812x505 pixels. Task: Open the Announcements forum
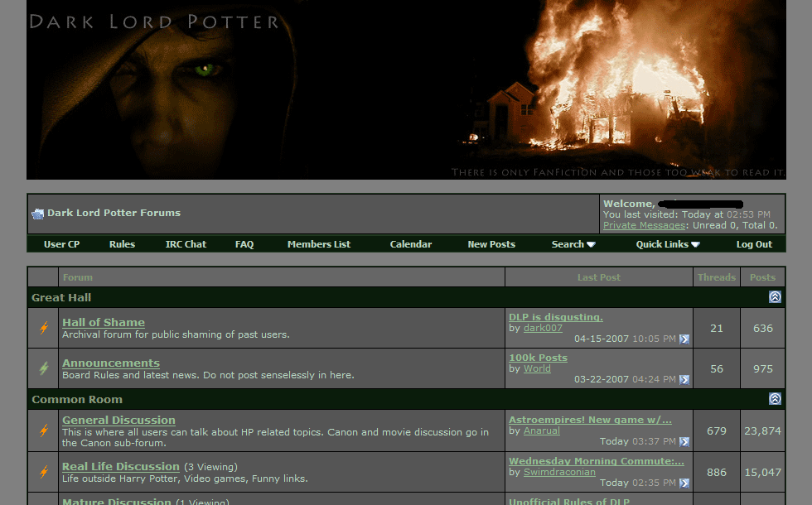point(111,363)
